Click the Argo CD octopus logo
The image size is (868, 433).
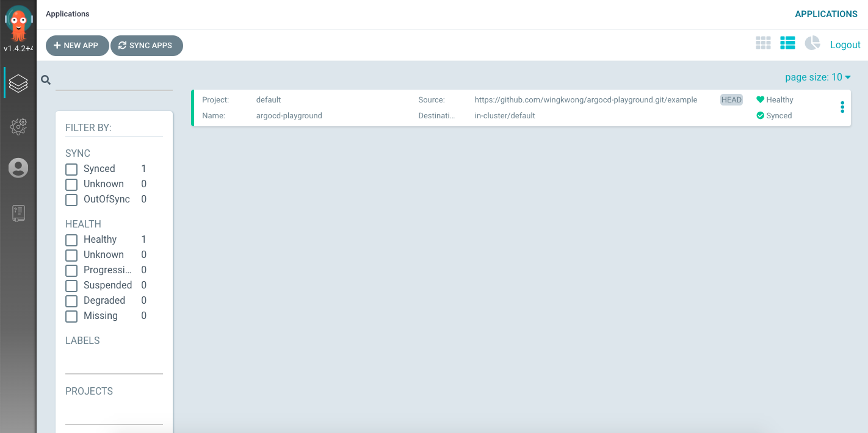[x=18, y=23]
